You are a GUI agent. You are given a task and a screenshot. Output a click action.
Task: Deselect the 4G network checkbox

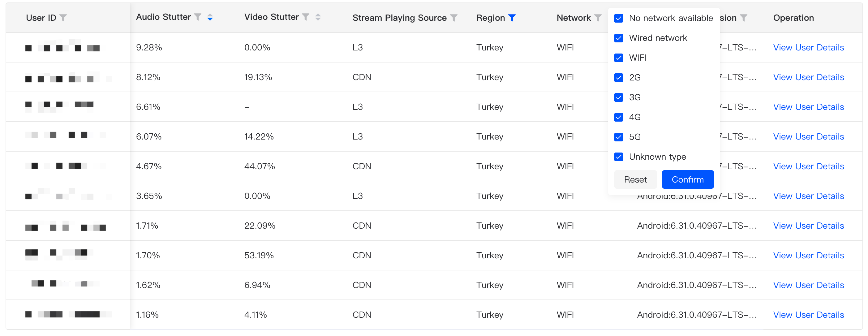pos(619,117)
